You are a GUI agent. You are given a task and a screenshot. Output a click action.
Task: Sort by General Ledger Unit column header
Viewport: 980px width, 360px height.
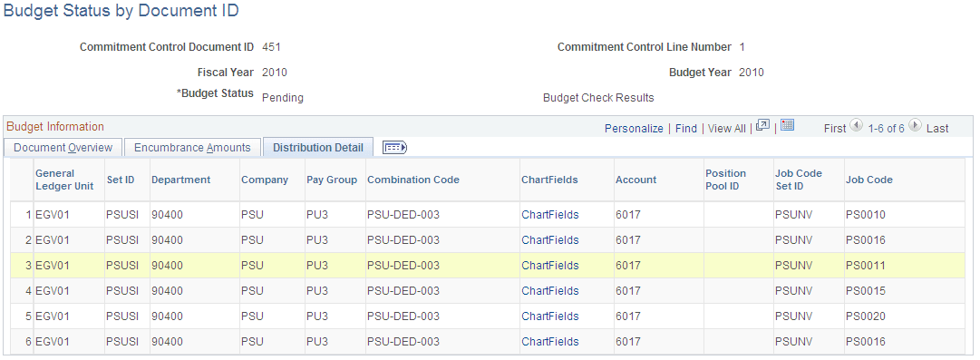click(x=64, y=180)
